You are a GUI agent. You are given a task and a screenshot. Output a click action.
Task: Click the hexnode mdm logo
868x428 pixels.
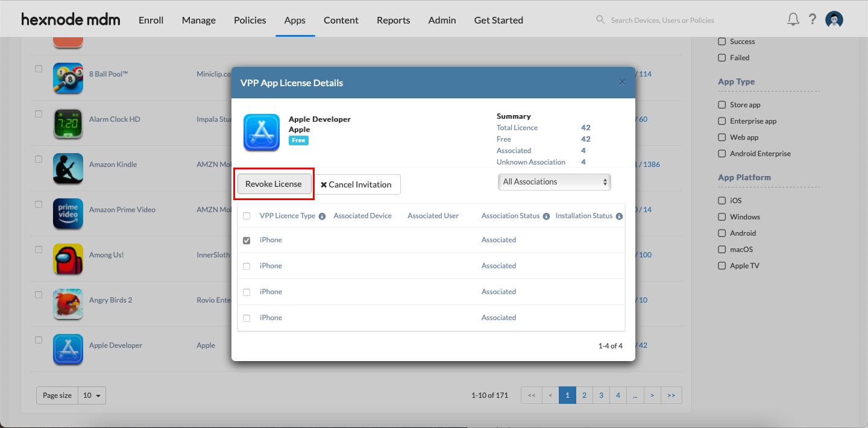[x=71, y=19]
